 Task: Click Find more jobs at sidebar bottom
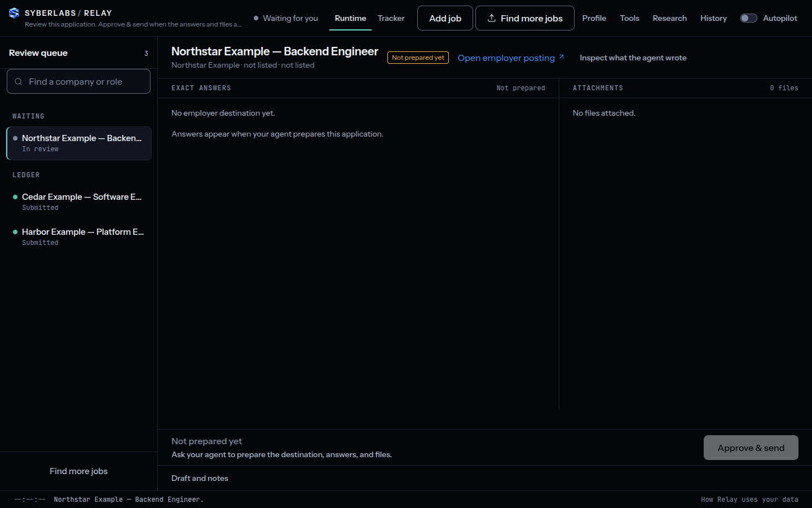(x=78, y=471)
